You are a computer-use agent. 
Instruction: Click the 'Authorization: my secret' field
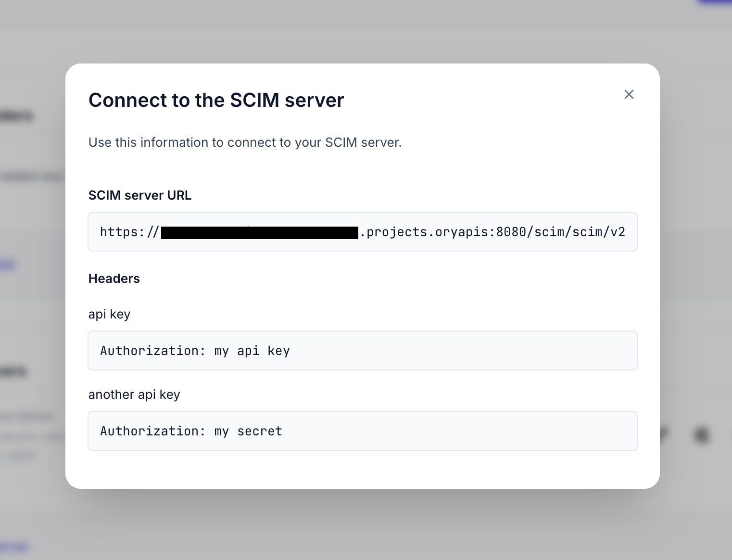363,431
